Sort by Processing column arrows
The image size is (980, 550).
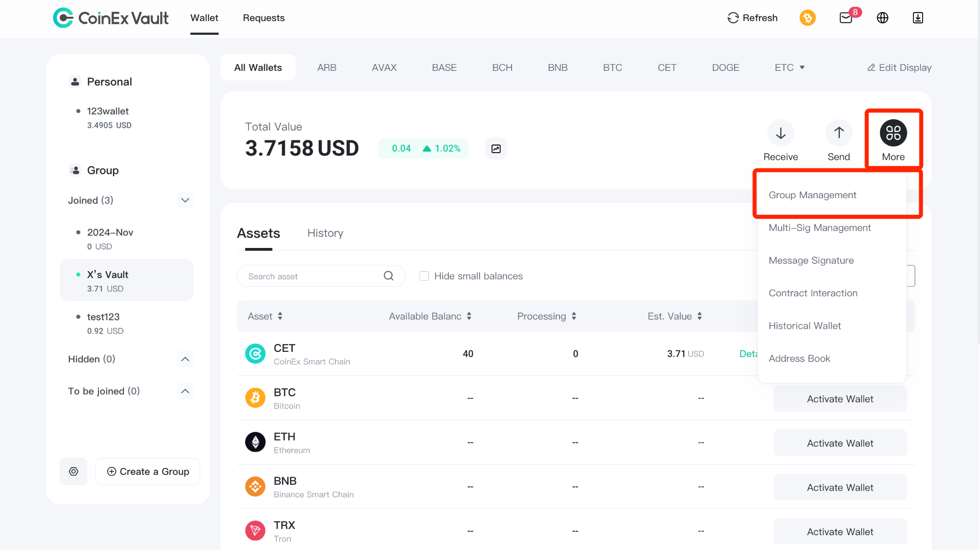574,316
